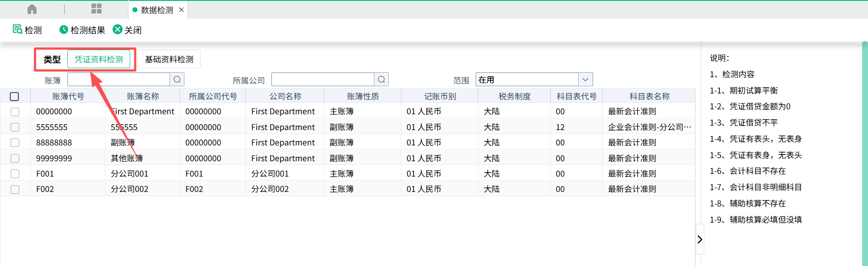
Task: Open the 在用 range combo box
Action: [x=527, y=79]
